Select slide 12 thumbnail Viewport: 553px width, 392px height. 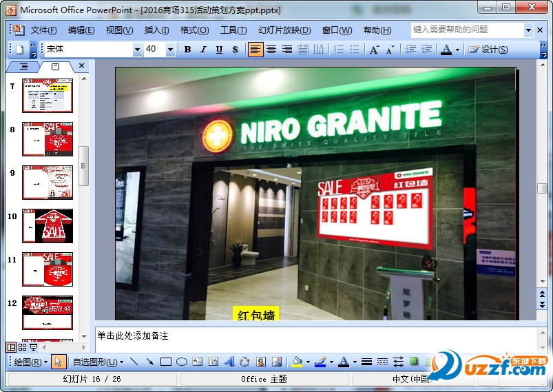[x=48, y=313]
